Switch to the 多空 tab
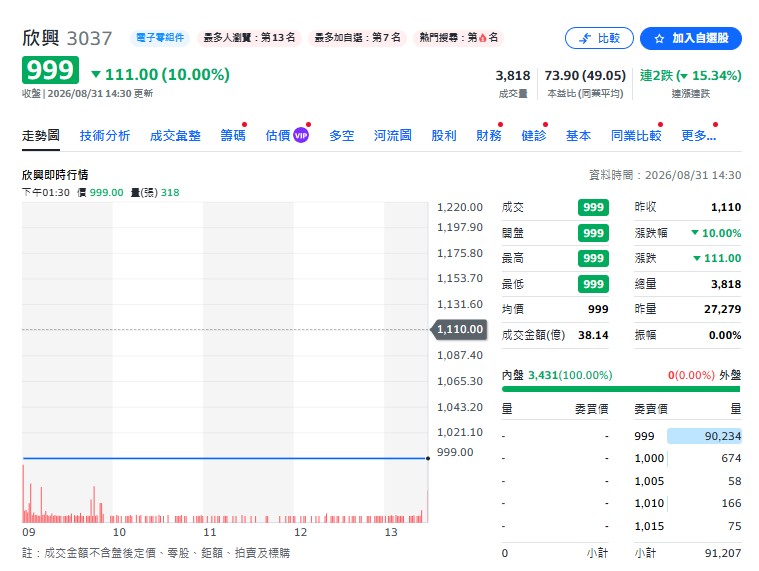Screen dimensions: 759x571 click(x=342, y=135)
